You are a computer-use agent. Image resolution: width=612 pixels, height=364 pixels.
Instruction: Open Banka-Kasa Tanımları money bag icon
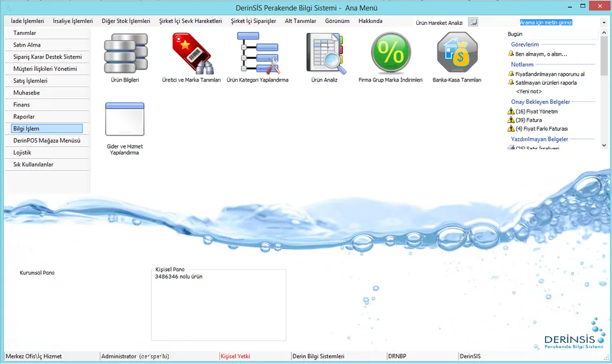[x=457, y=53]
